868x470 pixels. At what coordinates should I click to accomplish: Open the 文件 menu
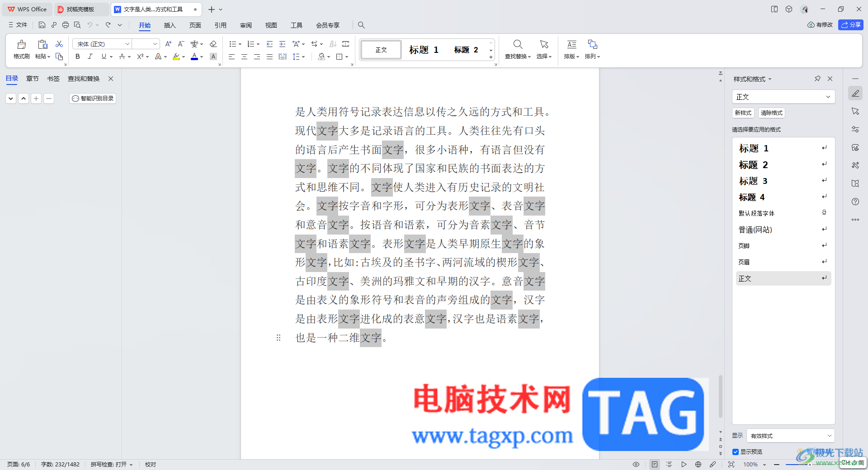[18, 25]
